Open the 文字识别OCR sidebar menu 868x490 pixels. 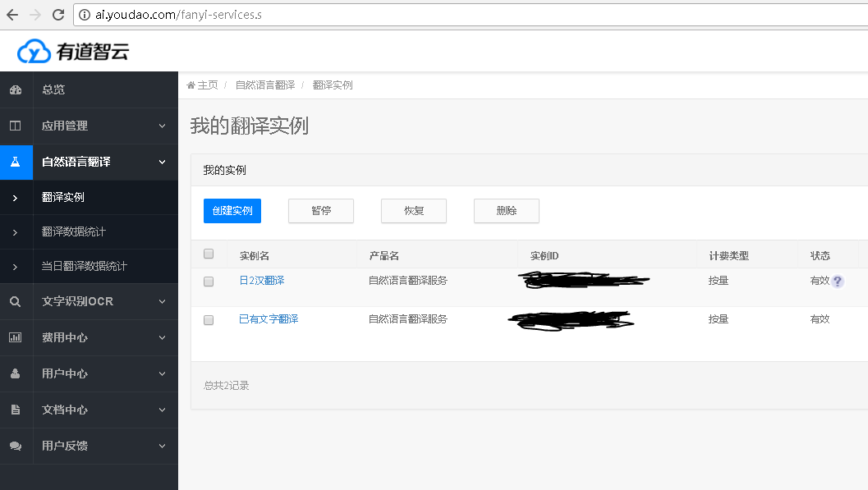coord(90,301)
